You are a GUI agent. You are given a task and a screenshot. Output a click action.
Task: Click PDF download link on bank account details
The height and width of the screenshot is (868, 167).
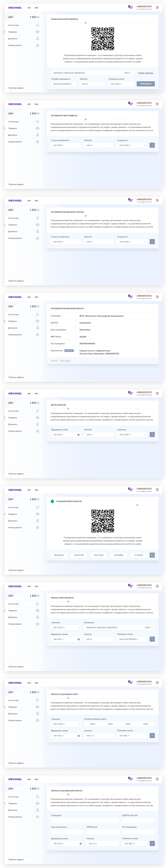click(x=62, y=361)
